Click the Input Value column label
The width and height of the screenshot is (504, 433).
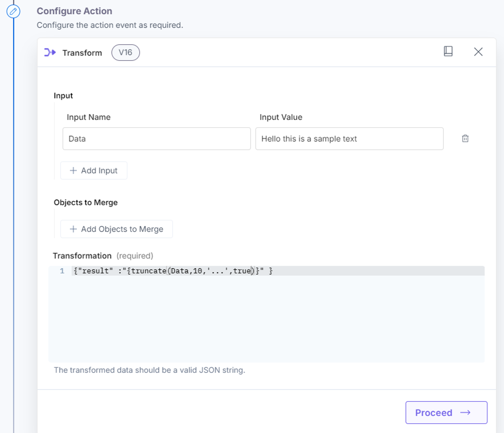pos(281,117)
